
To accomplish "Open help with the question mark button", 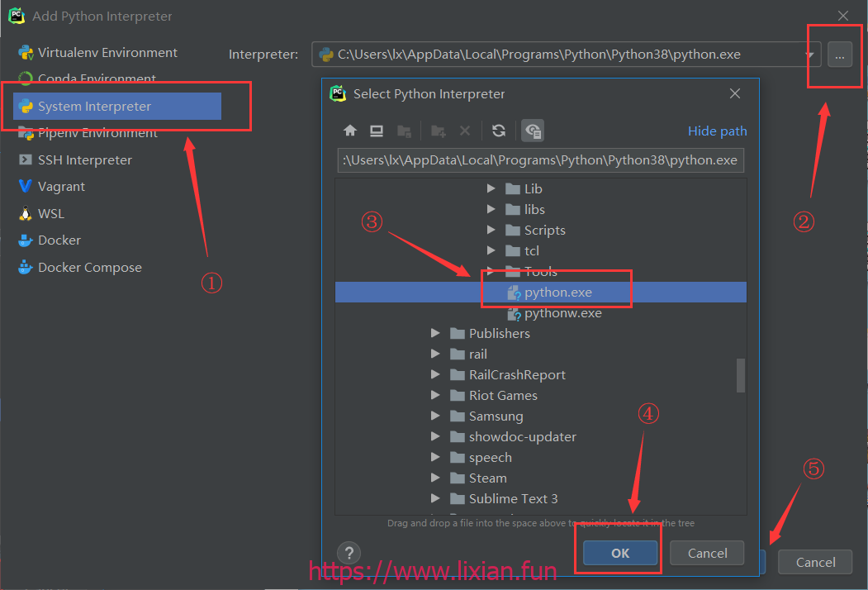I will [x=349, y=552].
